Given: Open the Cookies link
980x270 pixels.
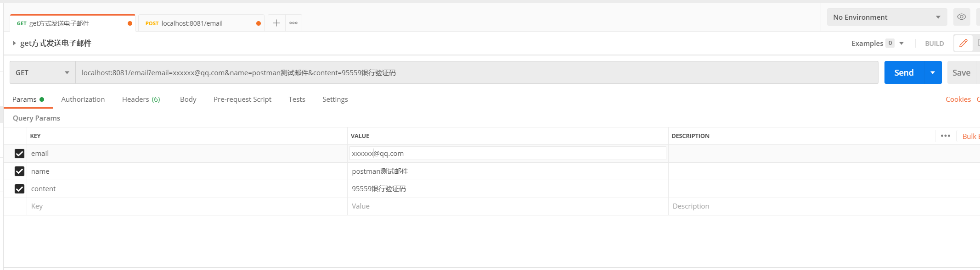Looking at the screenshot, I should 958,99.
